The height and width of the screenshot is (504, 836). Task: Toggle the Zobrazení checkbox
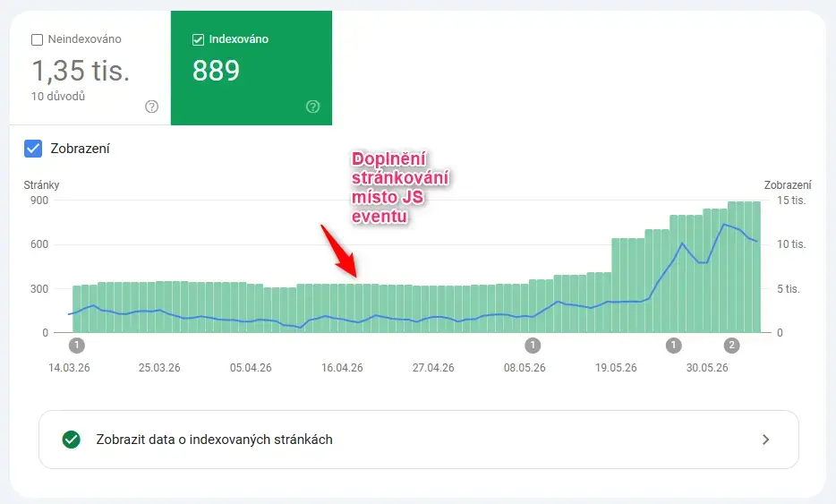tap(33, 149)
